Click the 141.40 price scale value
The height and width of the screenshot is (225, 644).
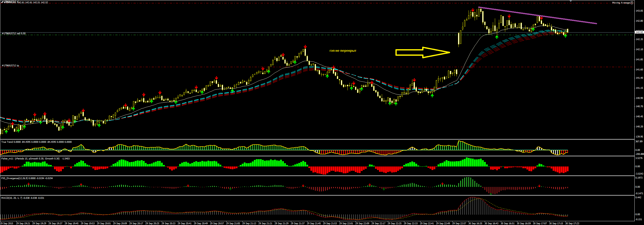tap(639, 78)
